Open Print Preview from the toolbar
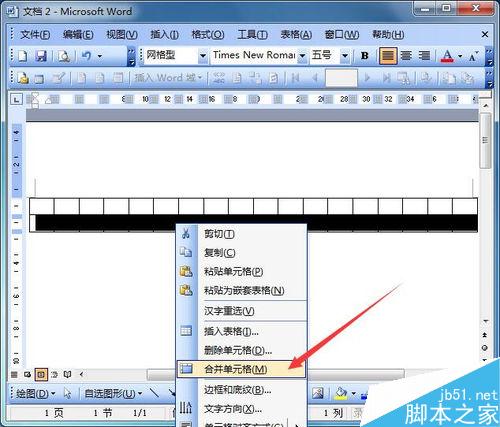Image resolution: width=500 pixels, height=427 pixels. tap(64, 56)
